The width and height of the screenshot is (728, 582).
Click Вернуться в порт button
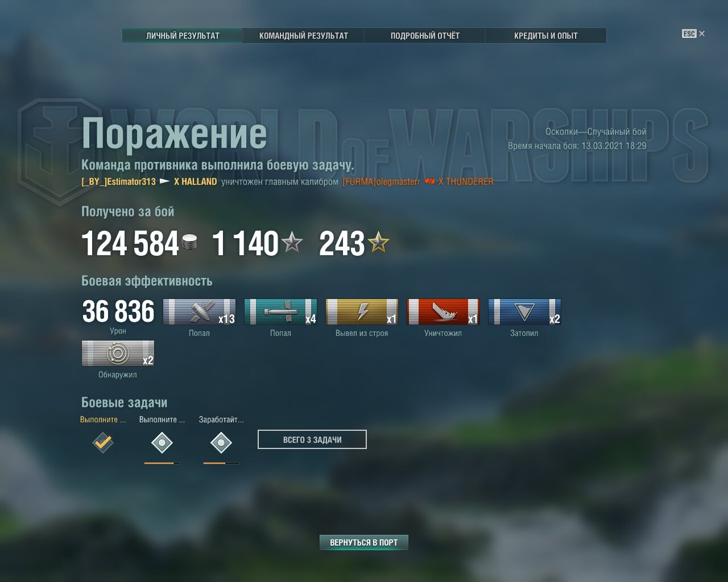[364, 542]
